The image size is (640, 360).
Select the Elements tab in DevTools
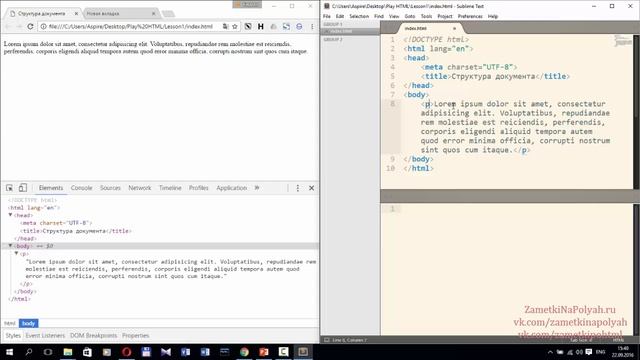click(51, 188)
